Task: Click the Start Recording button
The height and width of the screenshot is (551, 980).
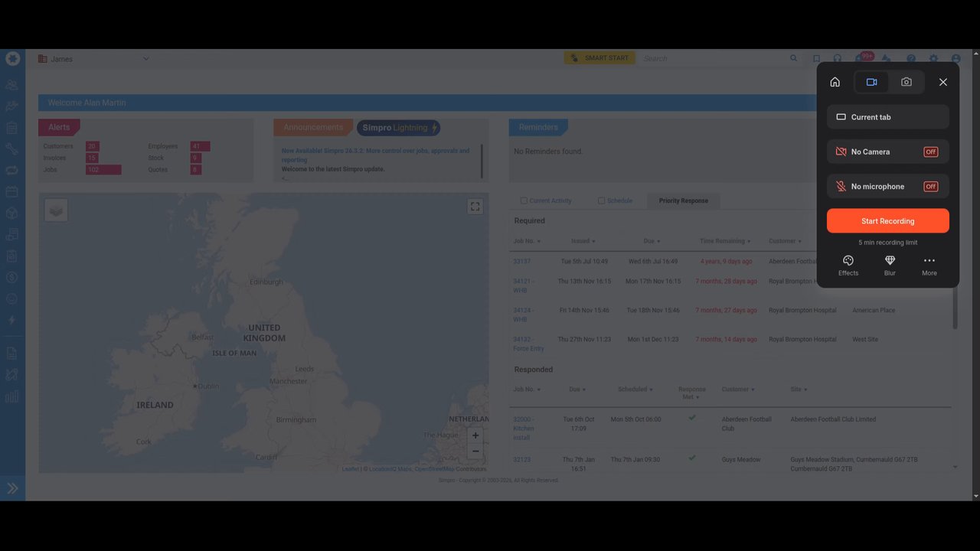Action: (888, 221)
